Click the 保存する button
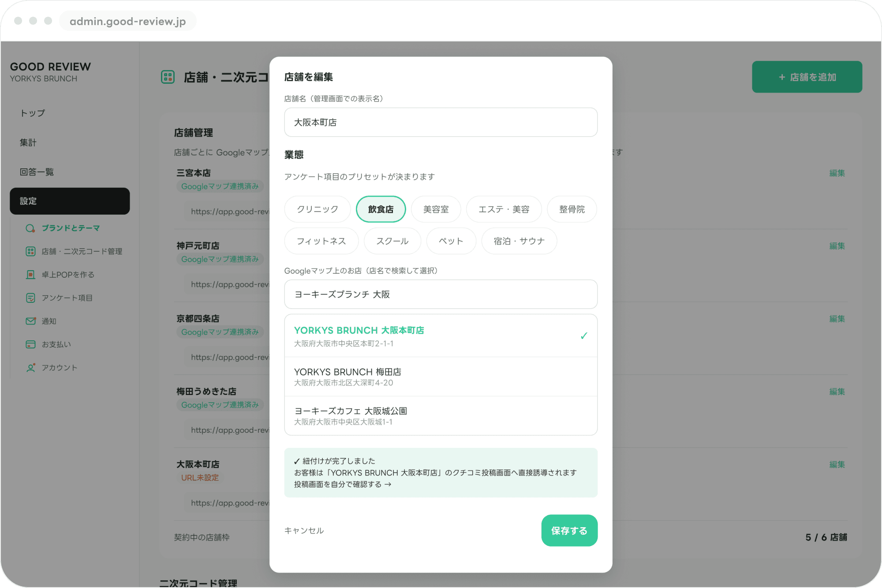Screen dimensions: 882x588 569,531
